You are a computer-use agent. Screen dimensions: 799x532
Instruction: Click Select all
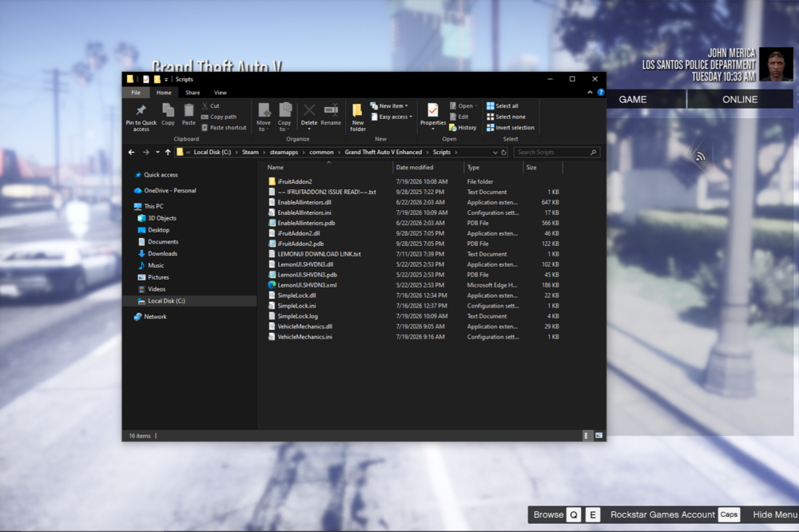(x=503, y=106)
